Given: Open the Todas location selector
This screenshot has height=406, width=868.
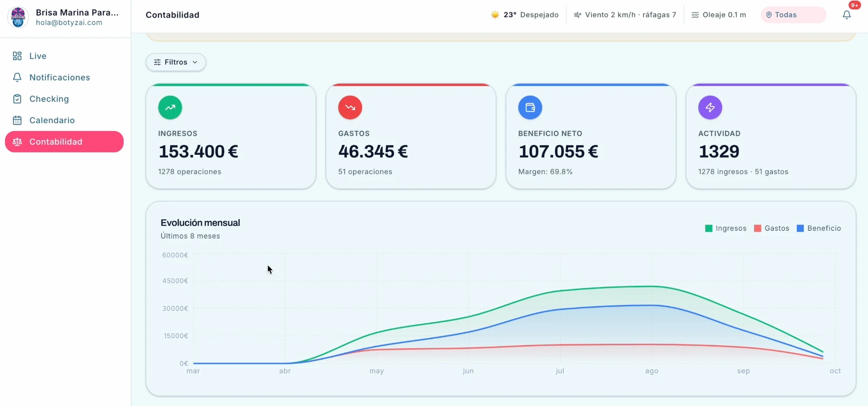Looking at the screenshot, I should click(x=793, y=15).
